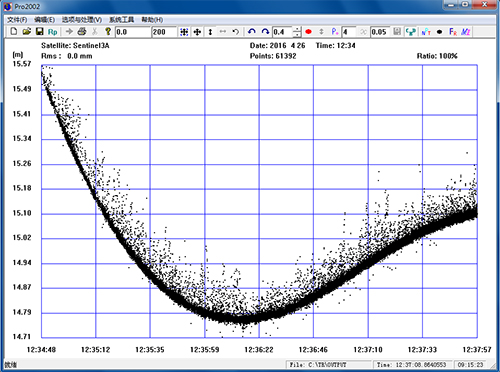Select the vertical double-arrow zoom icon
This screenshot has height=372, width=500.
tap(210, 32)
